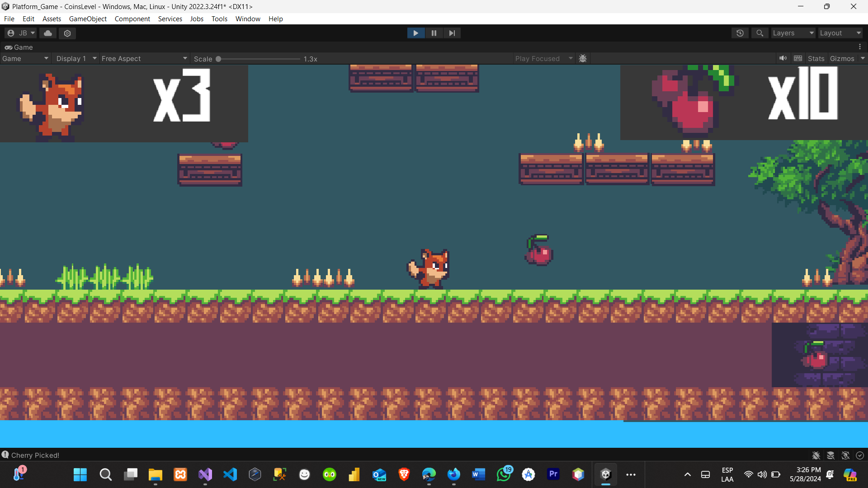Click the cache server status icon
Image resolution: width=868 pixels, height=488 pixels.
coord(830,455)
